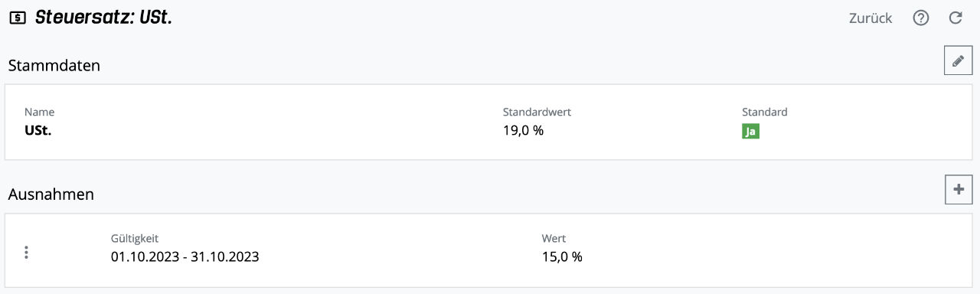Click the Standardwert value 19,0 %
980x294 pixels.
(x=523, y=131)
